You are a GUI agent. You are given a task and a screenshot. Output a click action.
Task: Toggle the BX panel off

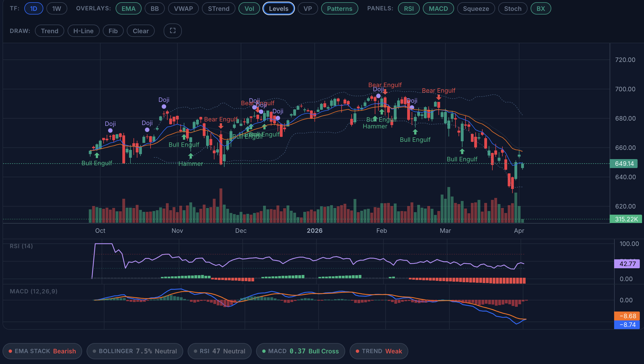541,9
